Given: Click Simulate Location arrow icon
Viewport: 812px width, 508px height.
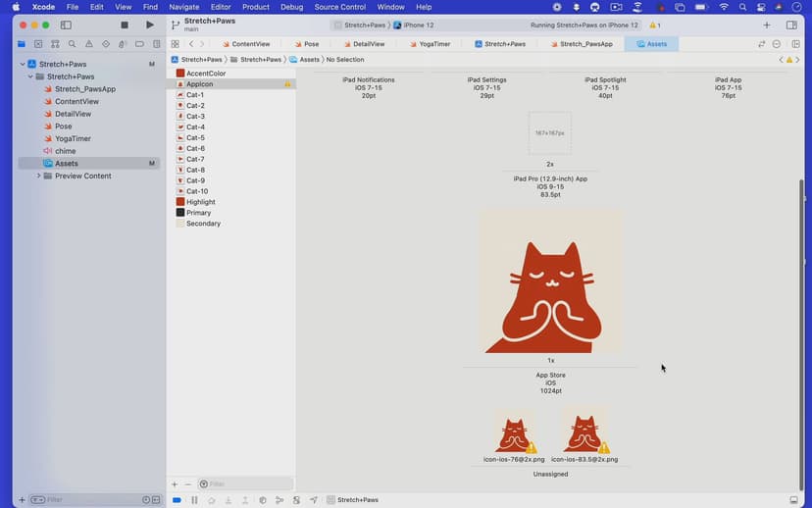Looking at the screenshot, I should click(x=314, y=500).
